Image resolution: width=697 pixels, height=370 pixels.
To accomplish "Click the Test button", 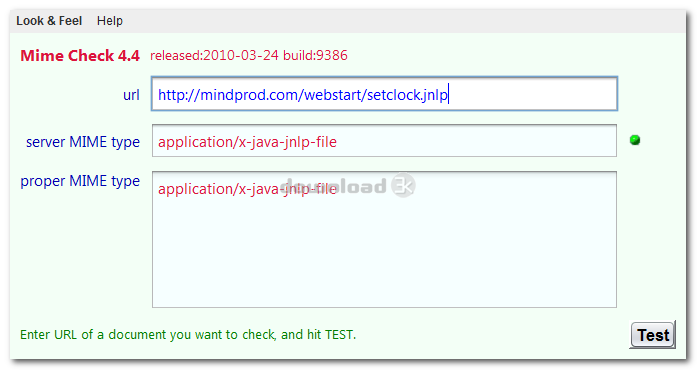I will click(x=653, y=335).
